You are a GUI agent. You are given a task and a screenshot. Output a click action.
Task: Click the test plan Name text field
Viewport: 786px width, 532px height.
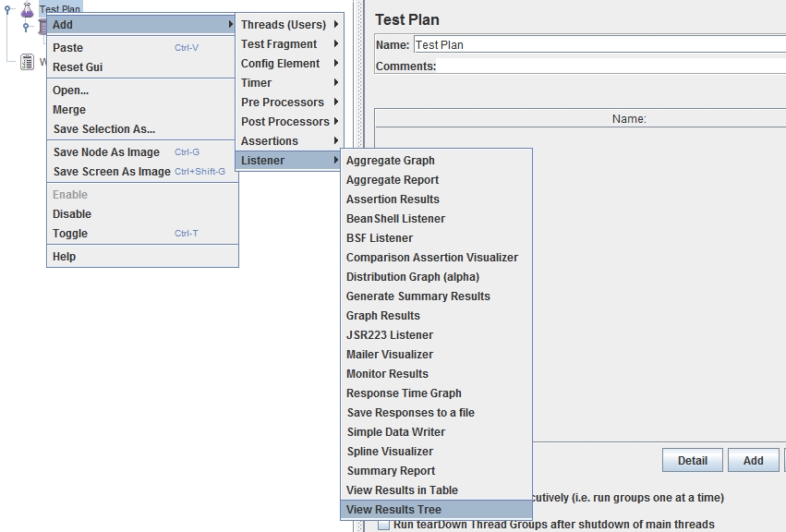[x=599, y=44]
